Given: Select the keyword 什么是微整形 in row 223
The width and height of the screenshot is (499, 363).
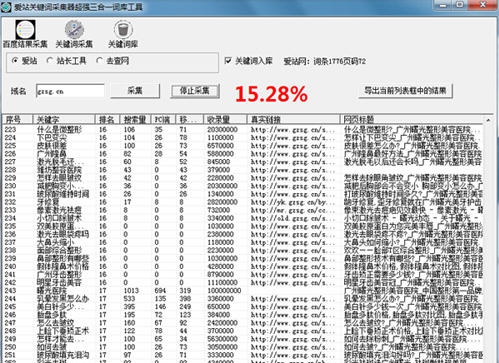Looking at the screenshot, I should (x=59, y=129).
